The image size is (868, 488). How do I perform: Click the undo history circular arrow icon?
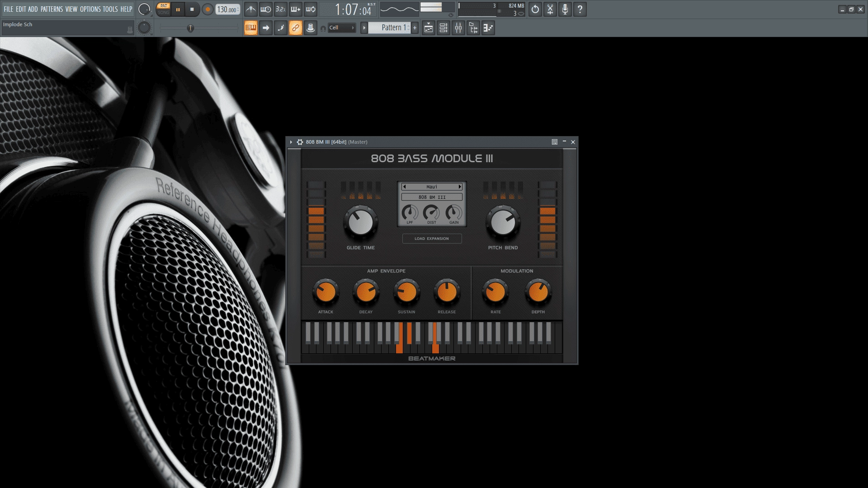click(535, 9)
